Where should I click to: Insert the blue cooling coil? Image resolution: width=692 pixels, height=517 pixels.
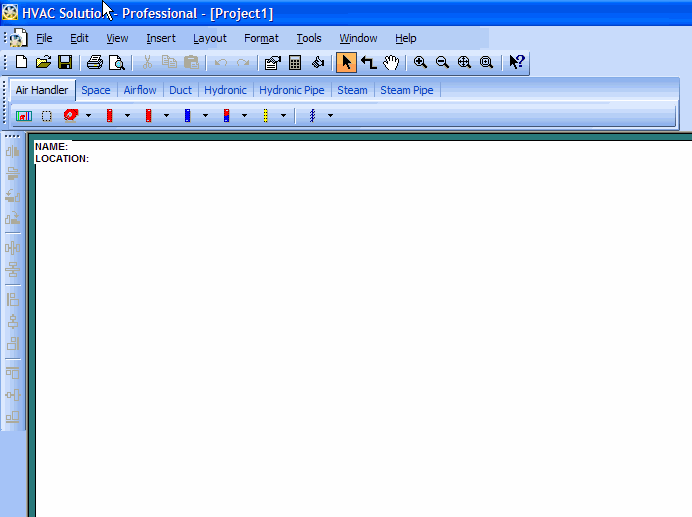tap(188, 116)
